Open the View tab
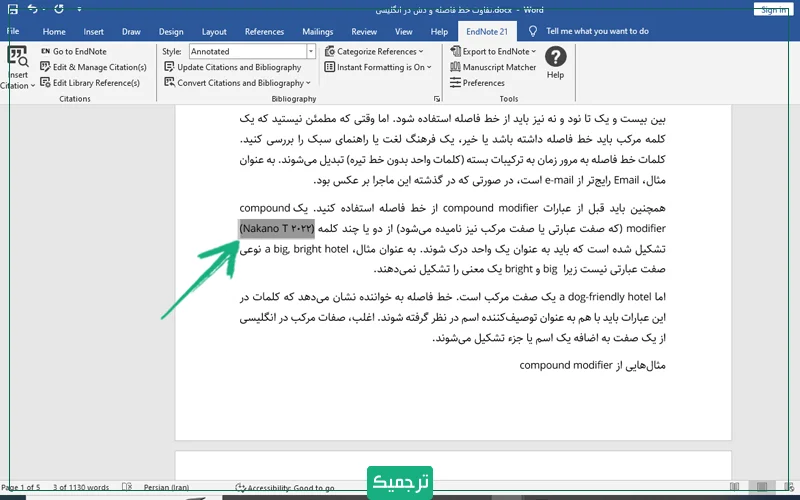Viewport: 800px width, 500px height. click(404, 32)
